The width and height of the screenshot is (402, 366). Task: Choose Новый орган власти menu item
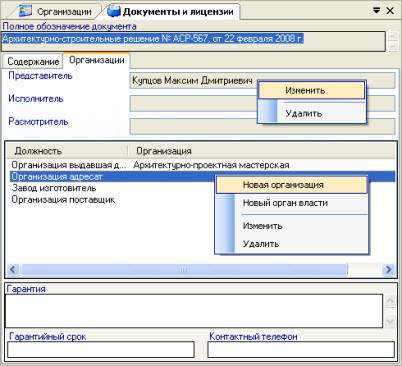click(x=292, y=203)
